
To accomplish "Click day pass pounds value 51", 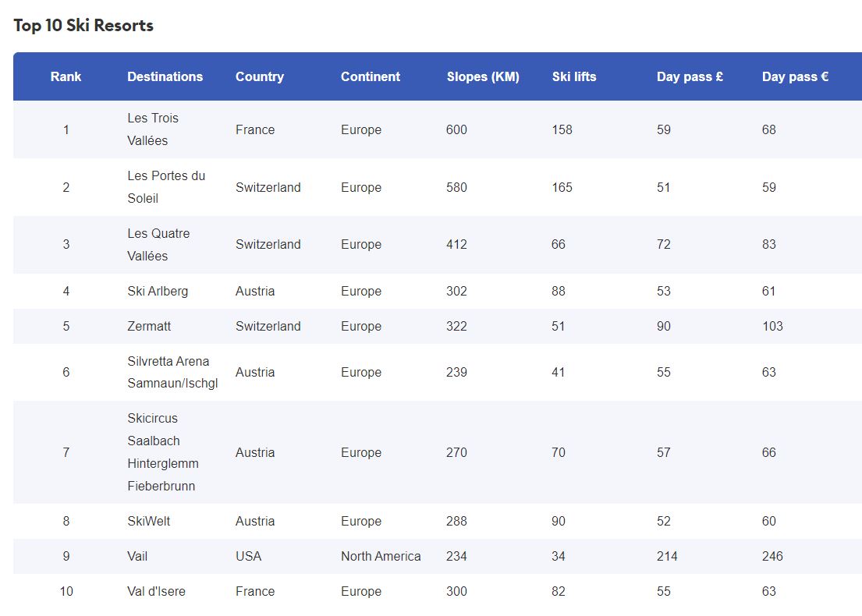I will [x=664, y=187].
